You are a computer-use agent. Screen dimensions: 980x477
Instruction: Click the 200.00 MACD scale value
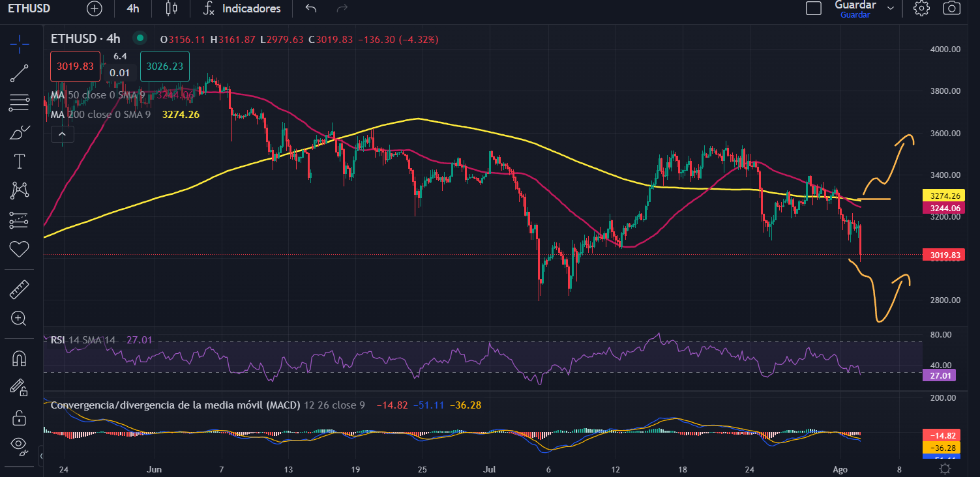pyautogui.click(x=942, y=397)
